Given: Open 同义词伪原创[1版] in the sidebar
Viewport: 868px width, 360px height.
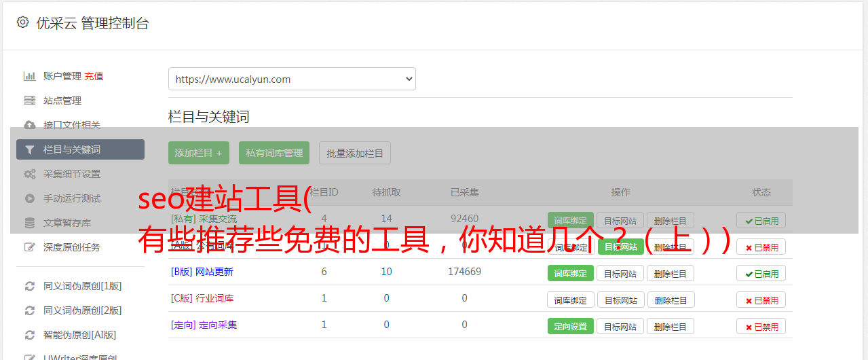Looking at the screenshot, I should coord(83,286).
